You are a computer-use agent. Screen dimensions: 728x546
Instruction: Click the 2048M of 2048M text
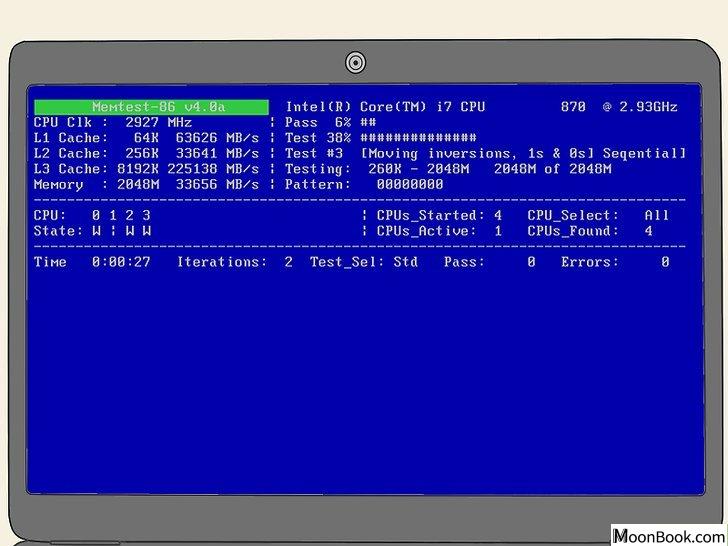click(552, 169)
